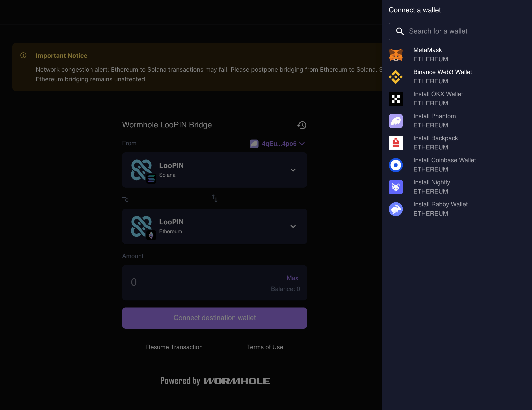View the Terms of Use
This screenshot has height=410, width=532.
(265, 347)
